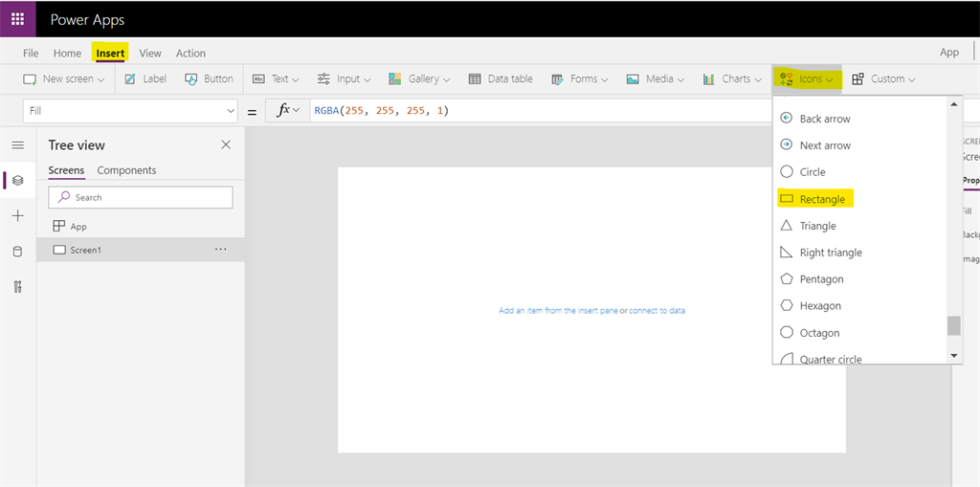980x487 pixels.
Task: Click the plus Insert icon in sidebar
Action: [x=18, y=216]
